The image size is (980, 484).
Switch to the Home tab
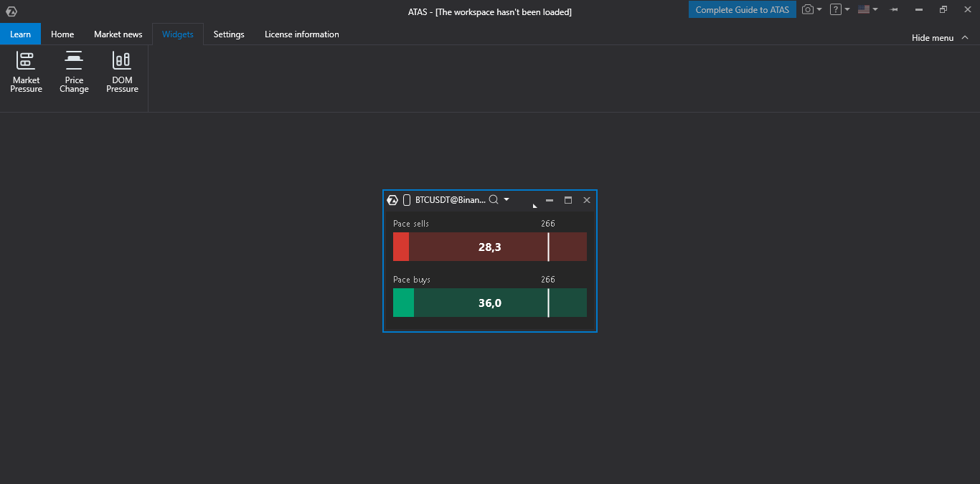(x=62, y=34)
